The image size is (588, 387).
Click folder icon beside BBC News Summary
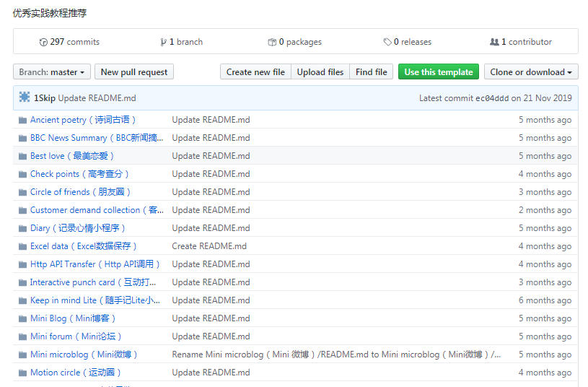tap(23, 138)
